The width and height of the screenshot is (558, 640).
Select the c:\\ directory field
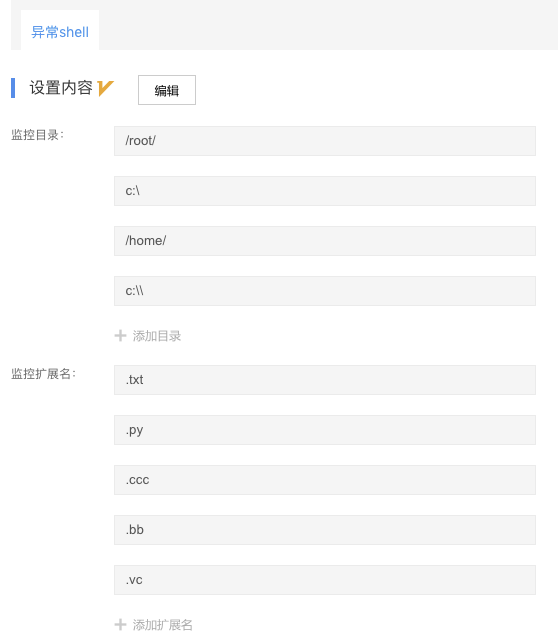(x=325, y=291)
